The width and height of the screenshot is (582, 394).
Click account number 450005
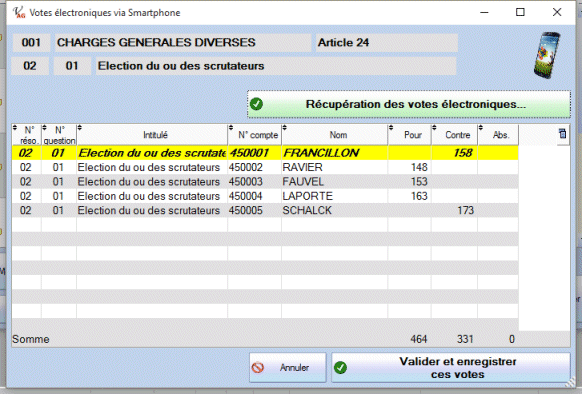pyautogui.click(x=255, y=211)
